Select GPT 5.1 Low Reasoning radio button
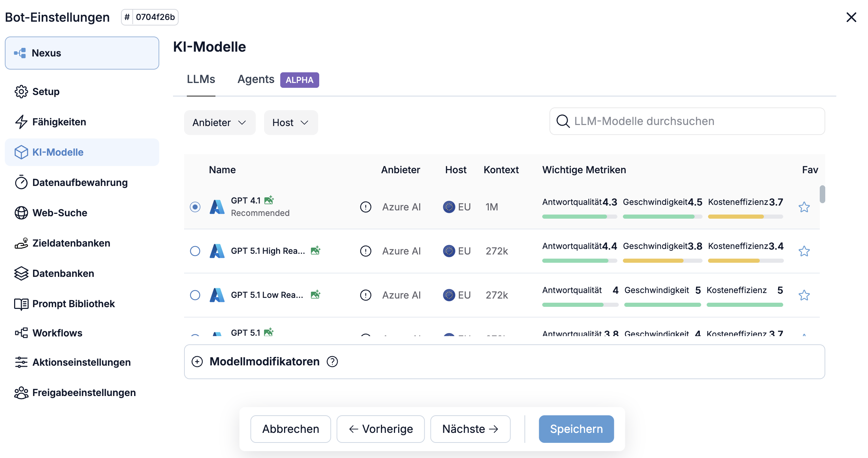This screenshot has height=458, width=868. tap(195, 295)
